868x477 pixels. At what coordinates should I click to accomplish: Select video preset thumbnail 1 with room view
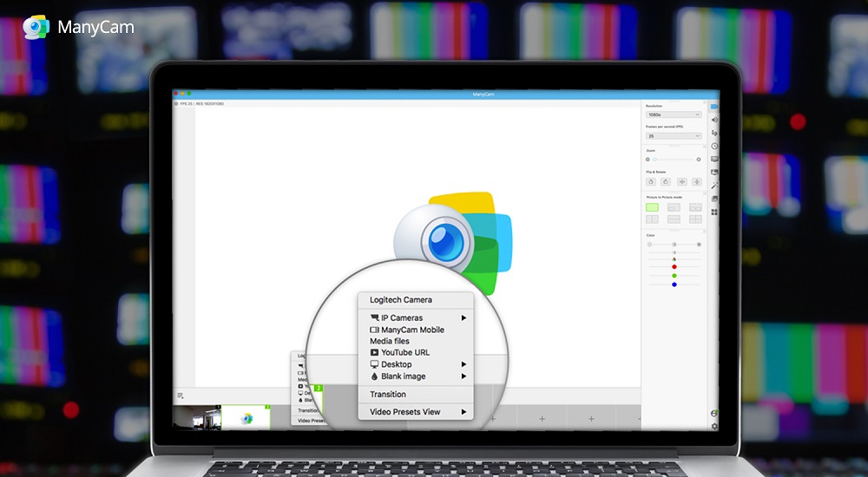(197, 417)
